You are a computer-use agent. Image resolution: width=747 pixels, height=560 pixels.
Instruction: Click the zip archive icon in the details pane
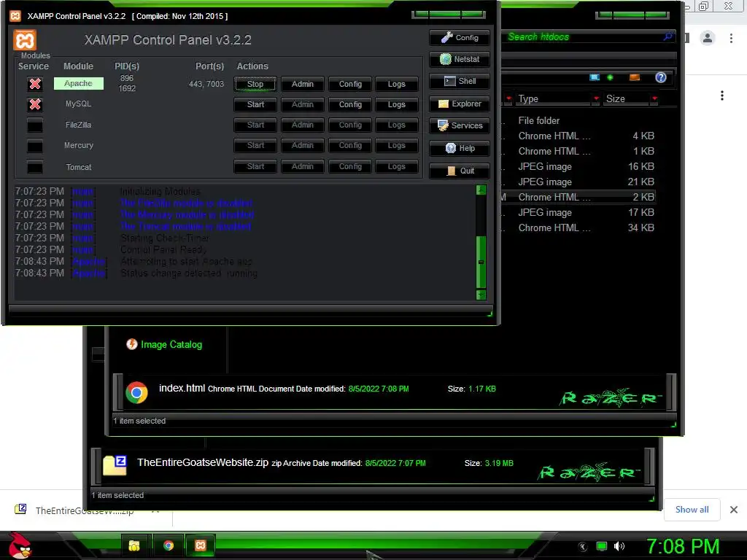coord(115,465)
